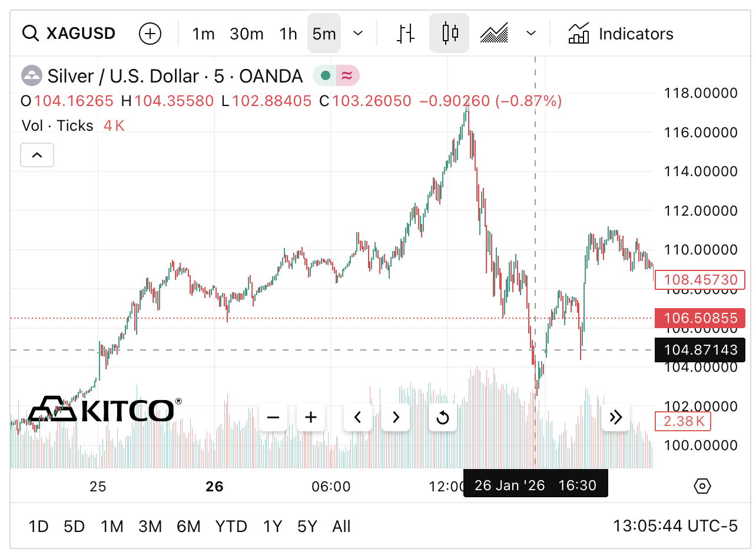Select the 5Y date range
Screen dimensions: 756x555
[307, 526]
